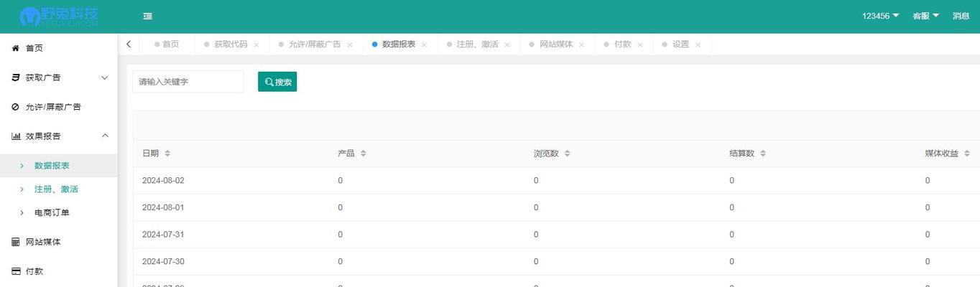Open 允许/屏蔽广告 in the sidebar
The height and width of the screenshot is (287, 980).
tap(58, 107)
